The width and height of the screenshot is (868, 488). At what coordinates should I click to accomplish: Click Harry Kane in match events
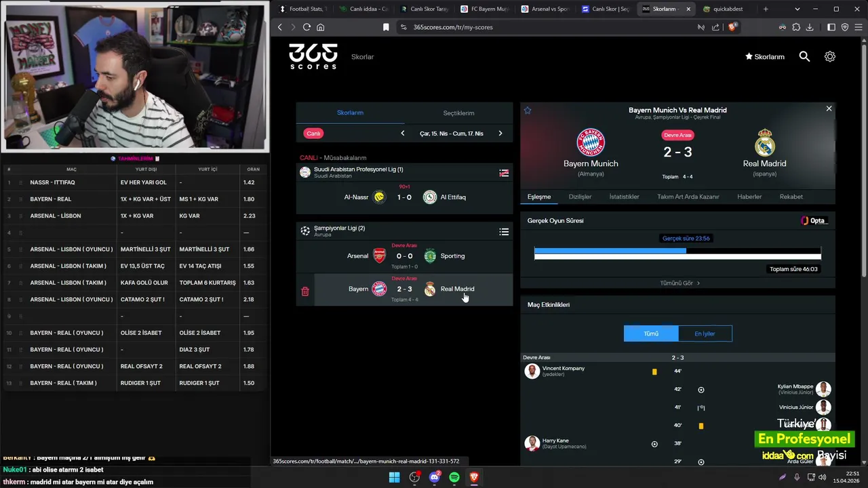(x=555, y=441)
